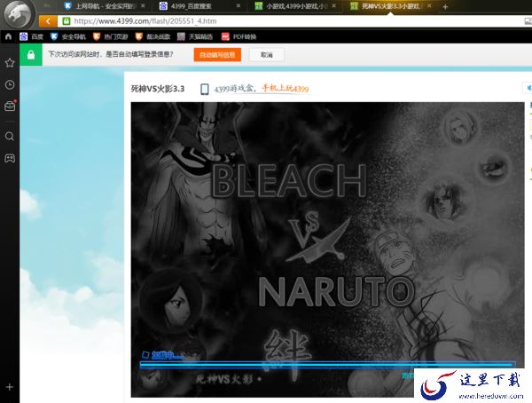
Task: Open the 天猫精选 bookmark
Action: pyautogui.click(x=195, y=36)
